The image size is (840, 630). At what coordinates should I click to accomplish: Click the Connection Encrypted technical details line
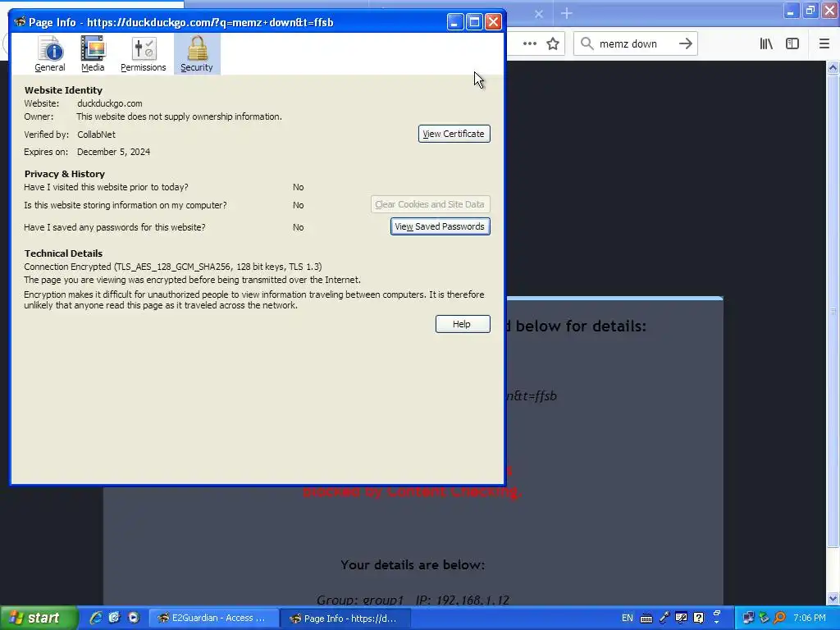point(172,267)
